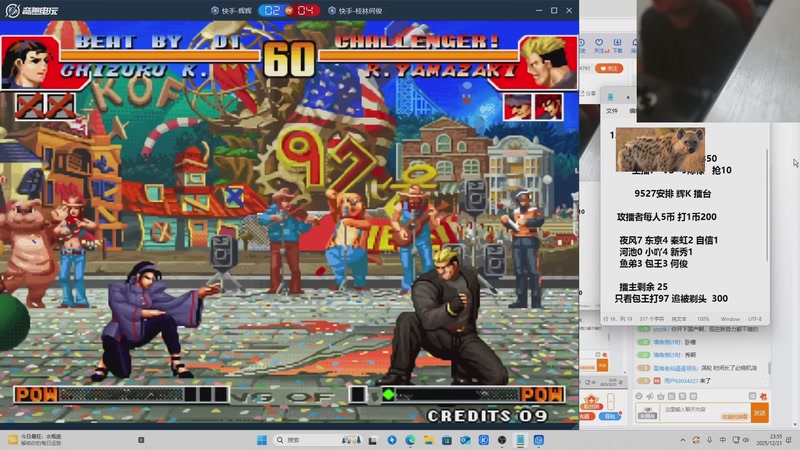Screen dimensions: 800x450
Task: Click the red gift icon above Send button
Action: pyautogui.click(x=764, y=396)
